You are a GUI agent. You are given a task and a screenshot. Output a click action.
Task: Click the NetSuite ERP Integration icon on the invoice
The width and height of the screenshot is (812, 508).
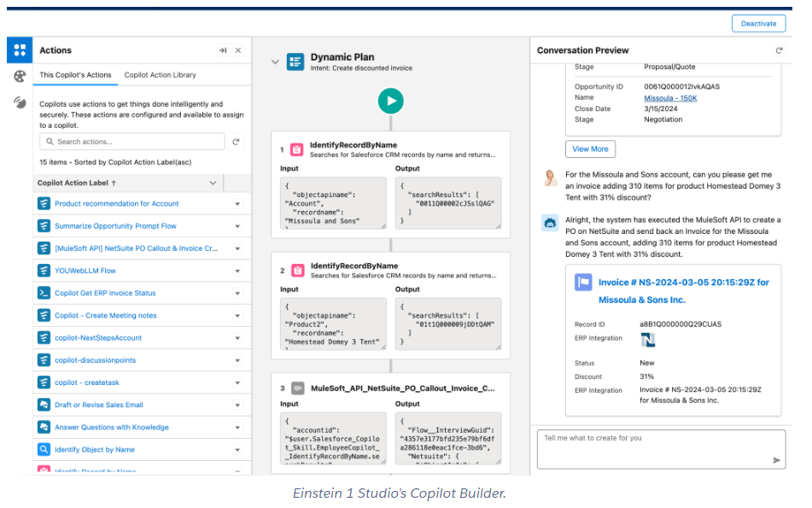tap(647, 340)
